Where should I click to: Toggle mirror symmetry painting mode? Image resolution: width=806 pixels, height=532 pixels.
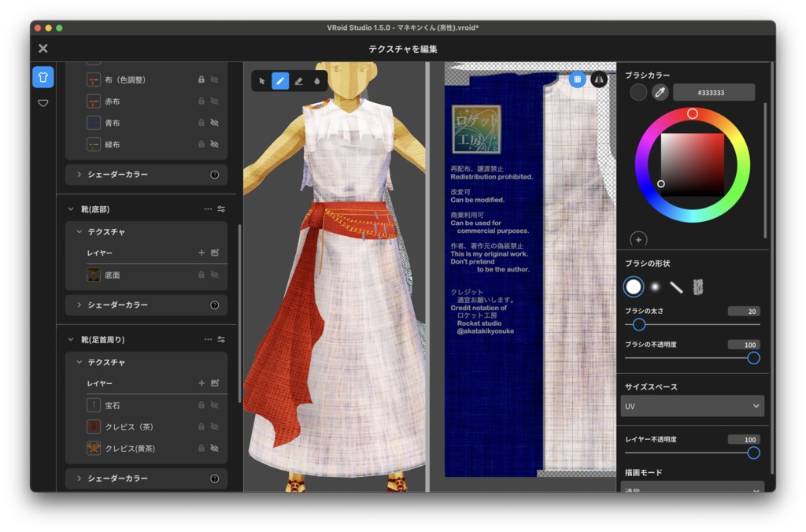[x=599, y=79]
